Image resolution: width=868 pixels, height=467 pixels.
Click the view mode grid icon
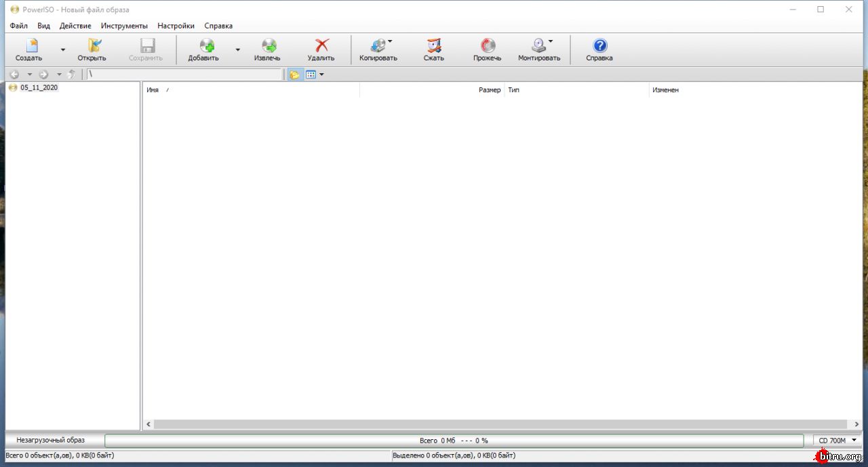[311, 75]
